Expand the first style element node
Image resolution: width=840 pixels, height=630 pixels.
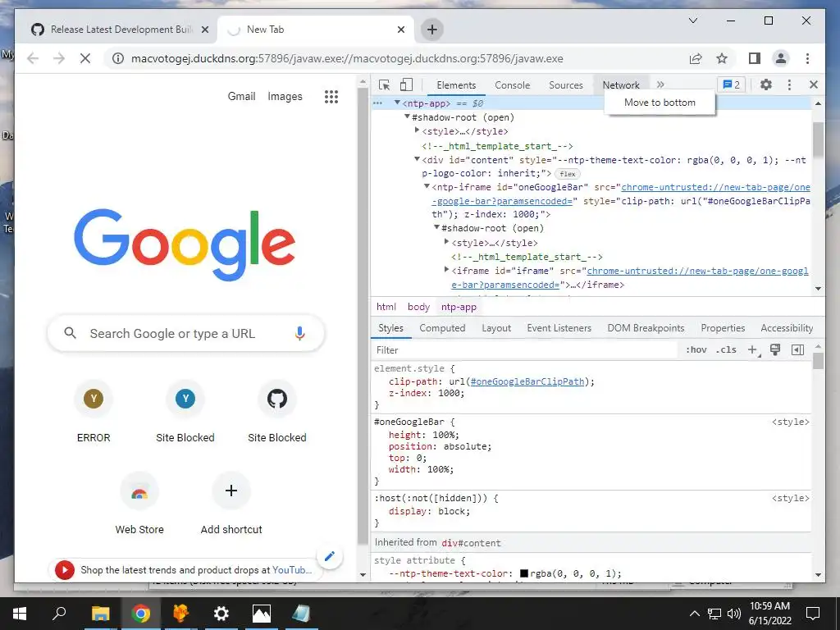click(x=417, y=130)
